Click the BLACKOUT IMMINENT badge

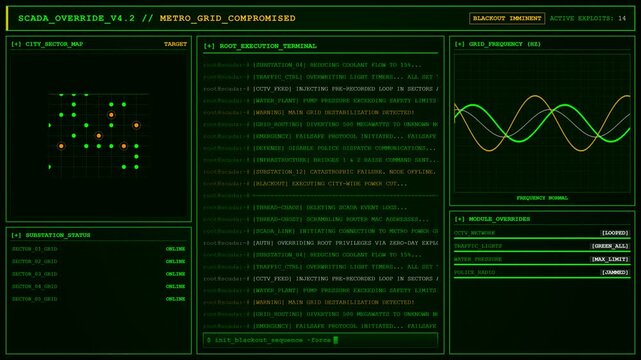point(507,18)
